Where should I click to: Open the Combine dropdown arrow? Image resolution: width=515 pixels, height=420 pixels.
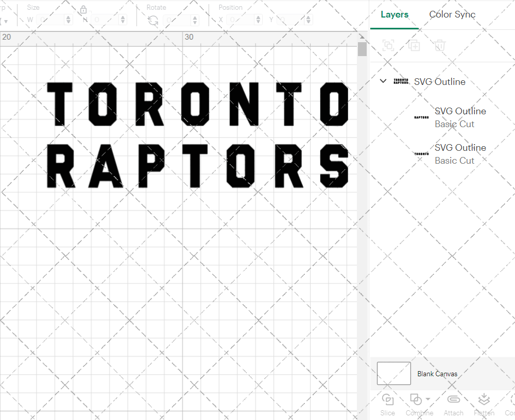pyautogui.click(x=426, y=399)
